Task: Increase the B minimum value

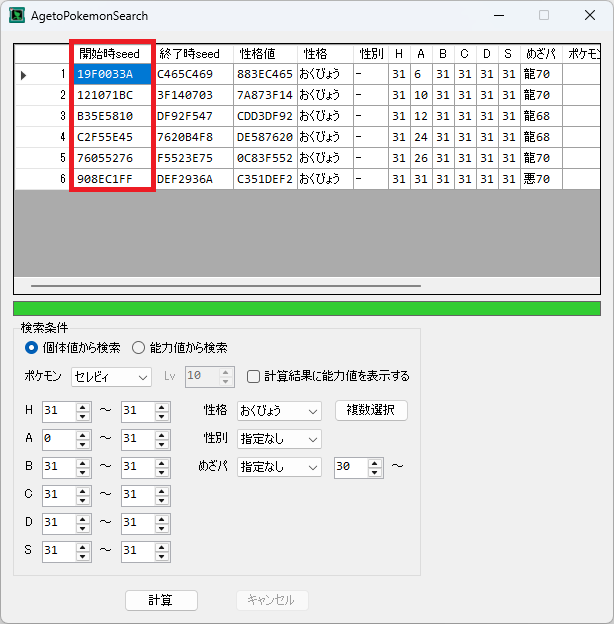Action: (82, 463)
